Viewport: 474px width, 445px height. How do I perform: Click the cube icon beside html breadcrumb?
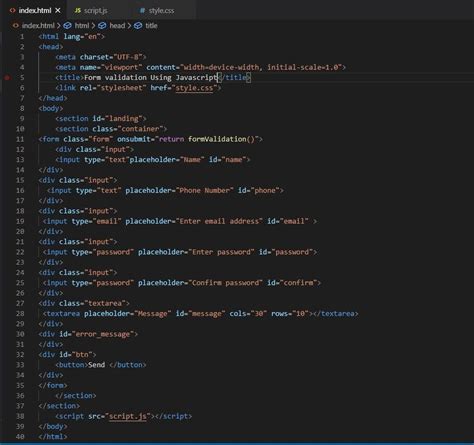pyautogui.click(x=68, y=26)
